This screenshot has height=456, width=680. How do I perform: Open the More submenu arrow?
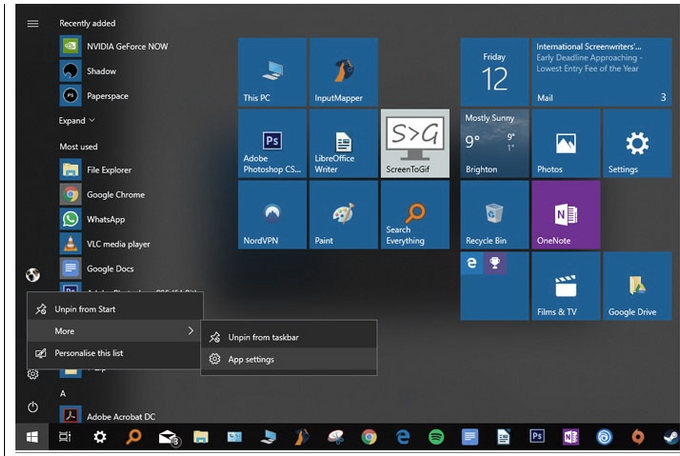(191, 331)
